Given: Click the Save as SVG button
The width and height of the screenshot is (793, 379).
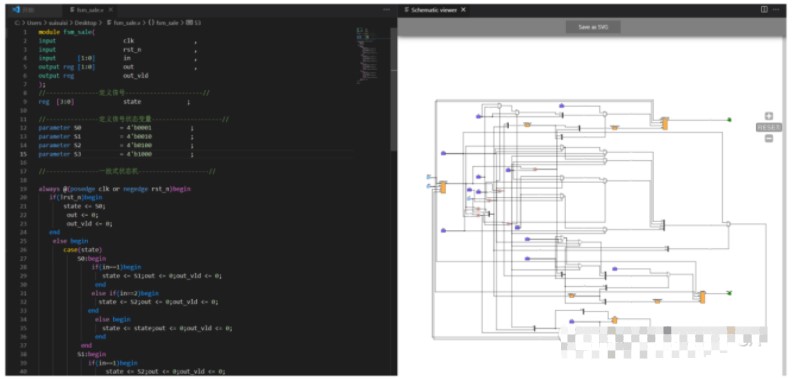Looking at the screenshot, I should (593, 27).
